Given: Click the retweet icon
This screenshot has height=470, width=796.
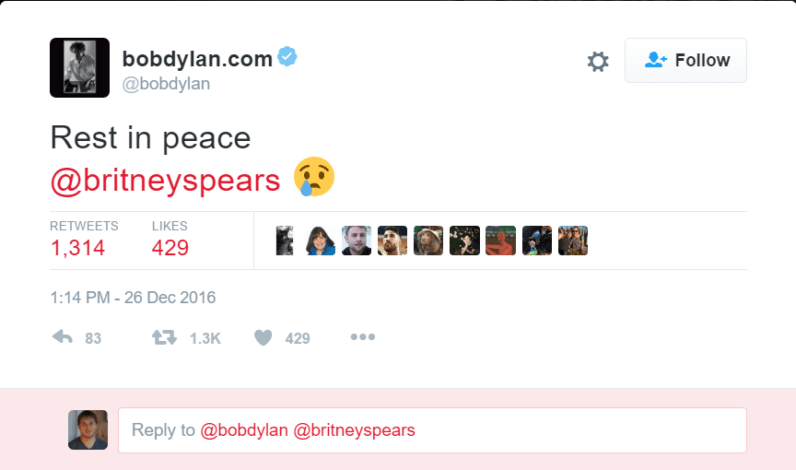Looking at the screenshot, I should tap(164, 338).
